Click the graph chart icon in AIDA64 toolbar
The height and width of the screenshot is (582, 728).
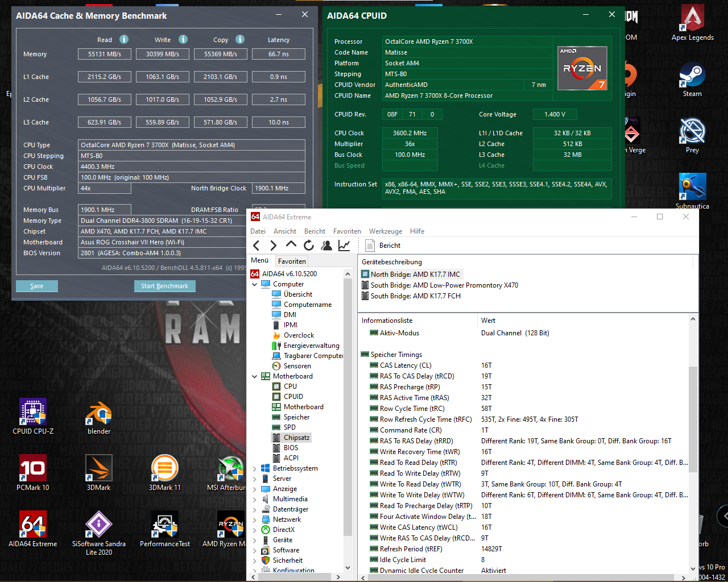[x=344, y=245]
